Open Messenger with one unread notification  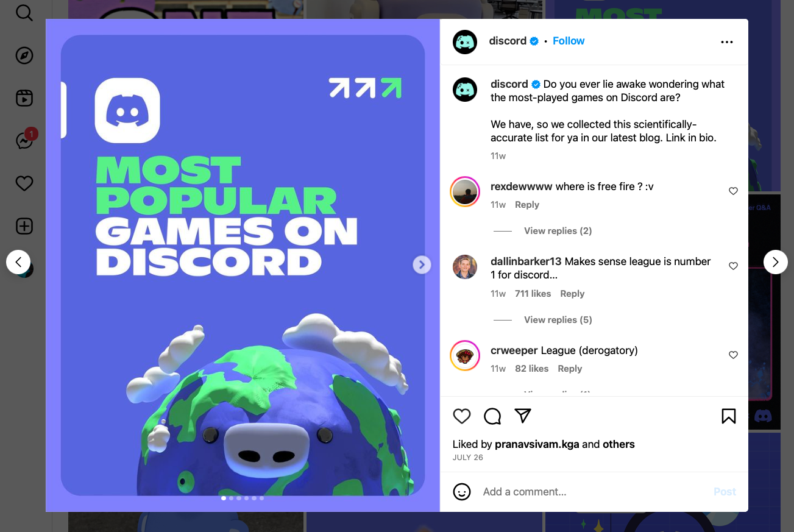(x=25, y=141)
